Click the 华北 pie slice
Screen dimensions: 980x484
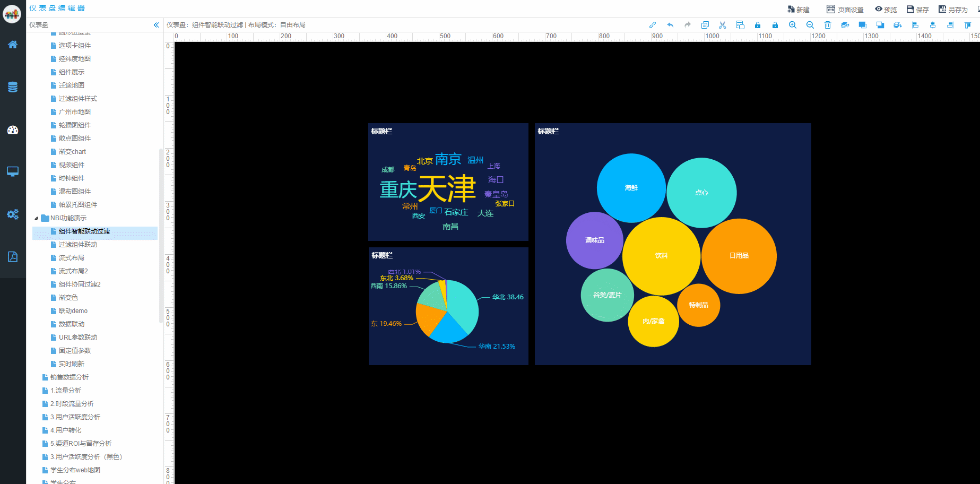(462, 307)
